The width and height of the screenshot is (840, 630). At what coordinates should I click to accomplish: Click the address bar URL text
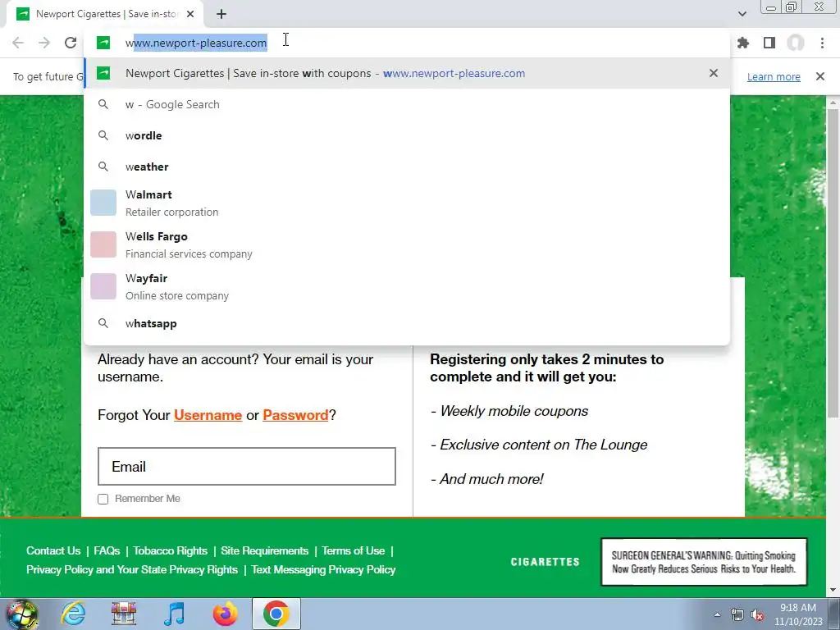(x=196, y=43)
